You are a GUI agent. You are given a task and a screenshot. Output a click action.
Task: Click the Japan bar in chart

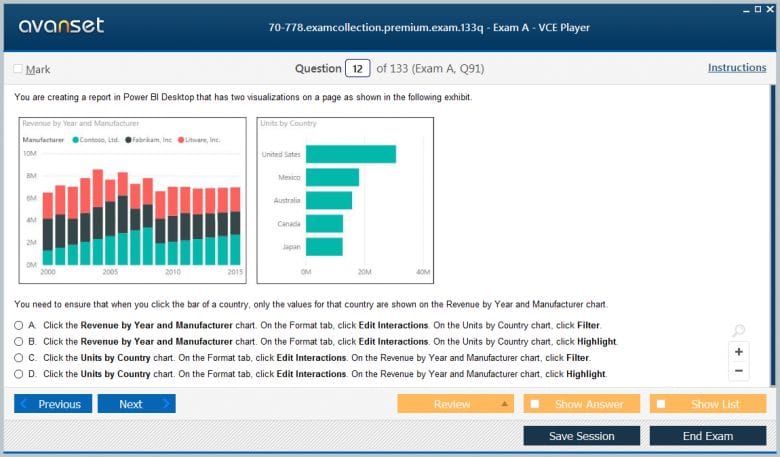(324, 247)
